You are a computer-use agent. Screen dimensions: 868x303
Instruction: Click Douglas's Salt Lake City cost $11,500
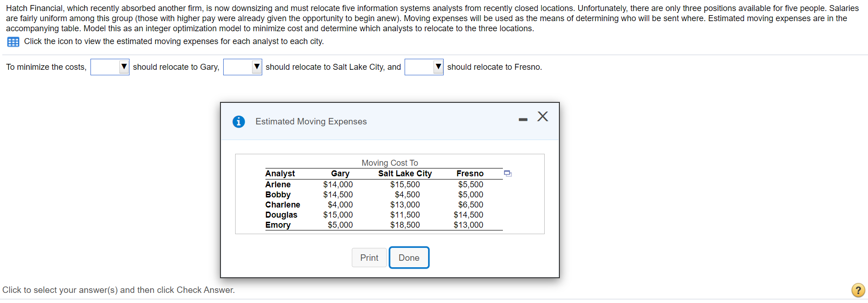pyautogui.click(x=405, y=215)
